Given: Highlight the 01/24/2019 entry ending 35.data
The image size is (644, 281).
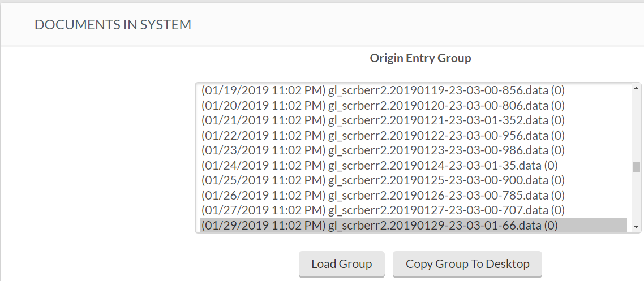Looking at the screenshot, I should click(380, 166).
